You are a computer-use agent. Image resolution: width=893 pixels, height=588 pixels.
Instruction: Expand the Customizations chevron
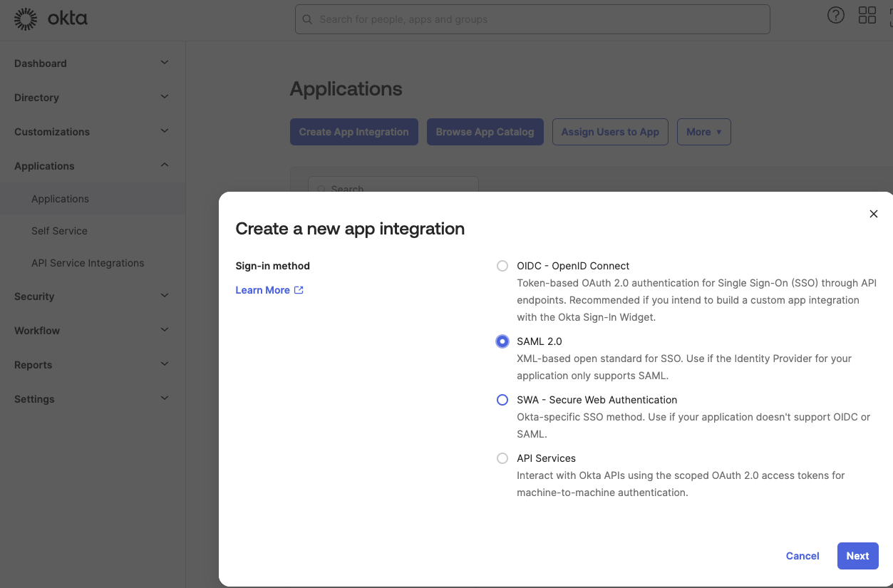pos(165,131)
